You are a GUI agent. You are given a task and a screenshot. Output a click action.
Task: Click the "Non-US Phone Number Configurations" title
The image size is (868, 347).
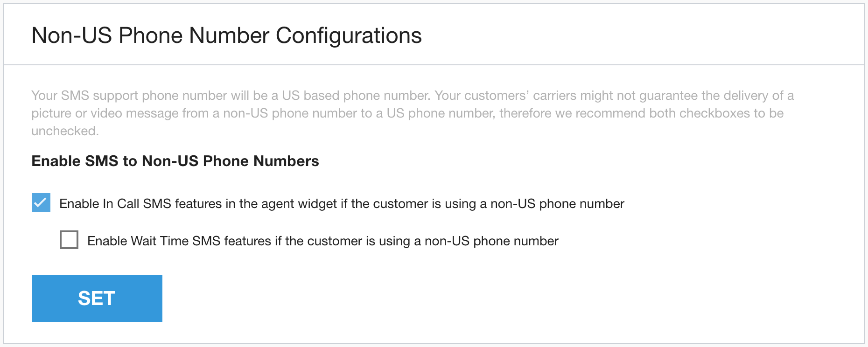pos(226,36)
